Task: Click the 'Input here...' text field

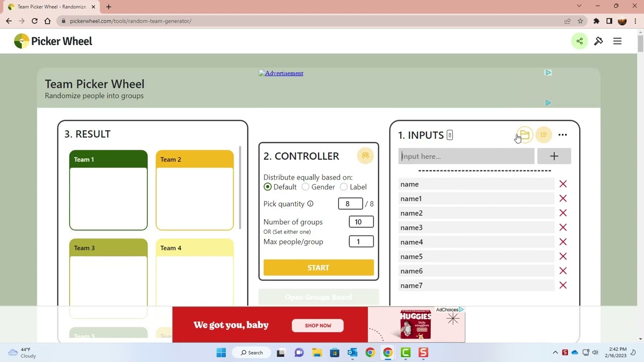Action: 466,156
